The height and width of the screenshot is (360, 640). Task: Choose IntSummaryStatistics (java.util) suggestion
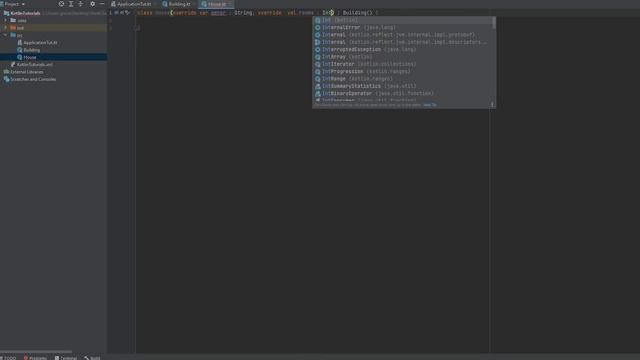pyautogui.click(x=402, y=86)
